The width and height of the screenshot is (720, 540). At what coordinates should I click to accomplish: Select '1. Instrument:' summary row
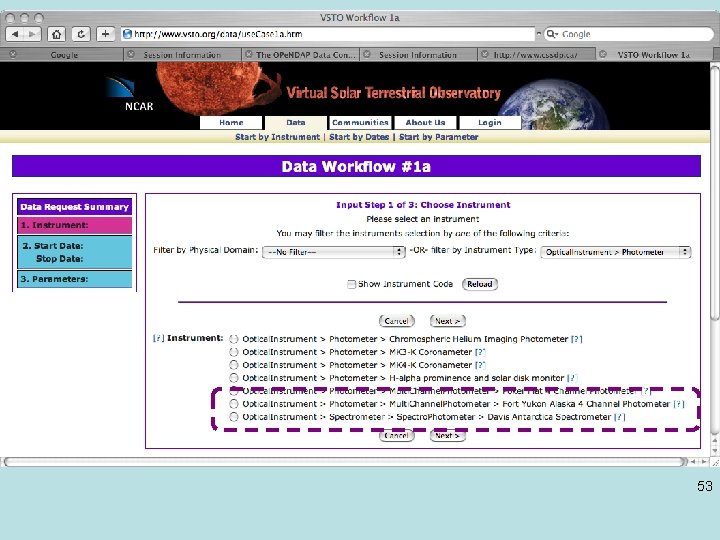point(74,225)
